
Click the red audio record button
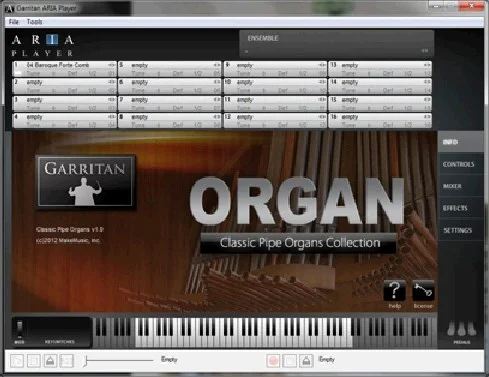click(273, 361)
